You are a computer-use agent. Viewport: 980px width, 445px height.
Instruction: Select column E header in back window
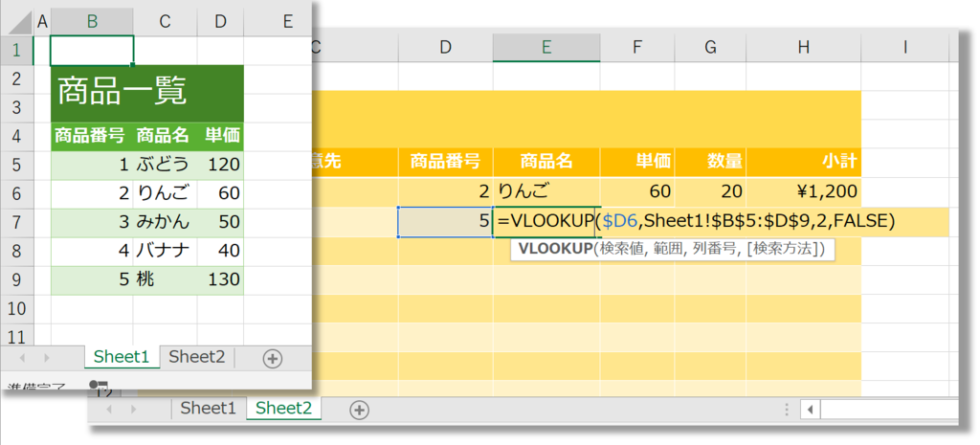pyautogui.click(x=546, y=48)
